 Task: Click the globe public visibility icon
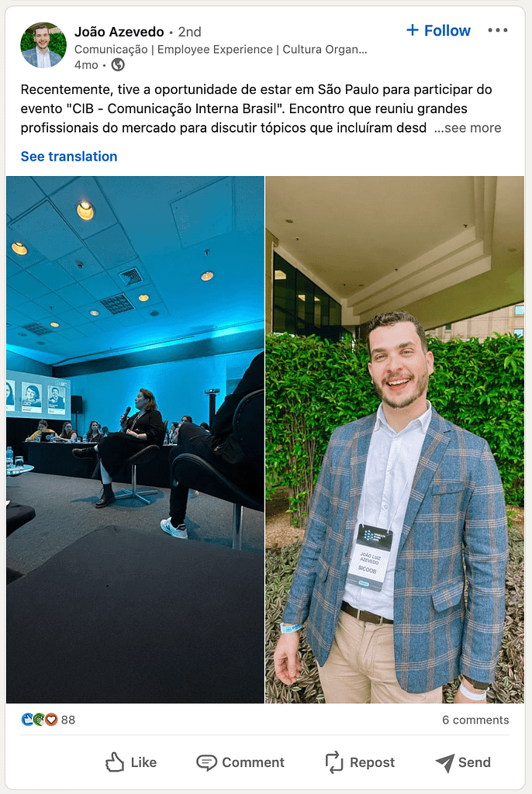[118, 65]
